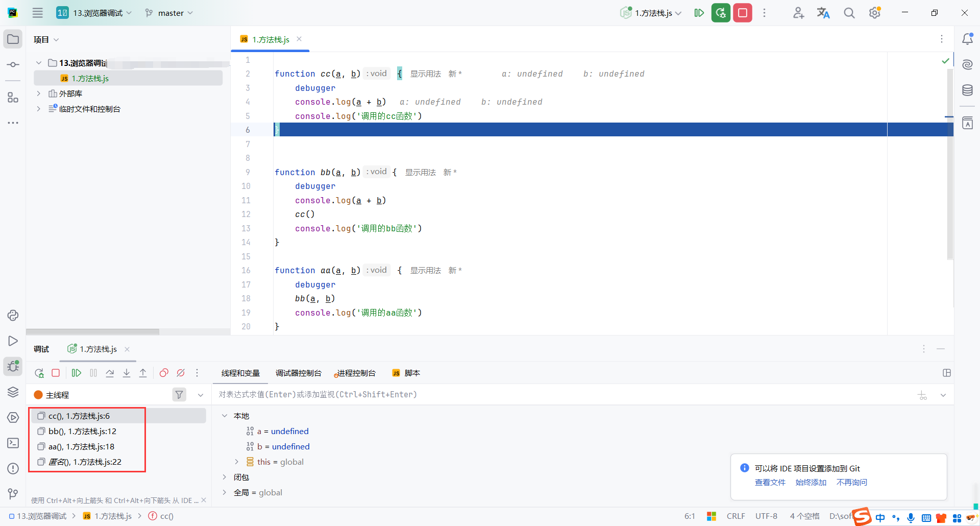Click Step Out in debug toolbar
Screen dimensions: 980x526
[143, 373]
